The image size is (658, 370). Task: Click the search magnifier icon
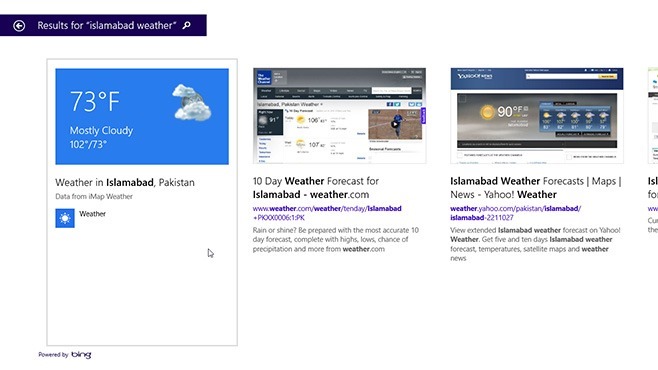(x=187, y=25)
